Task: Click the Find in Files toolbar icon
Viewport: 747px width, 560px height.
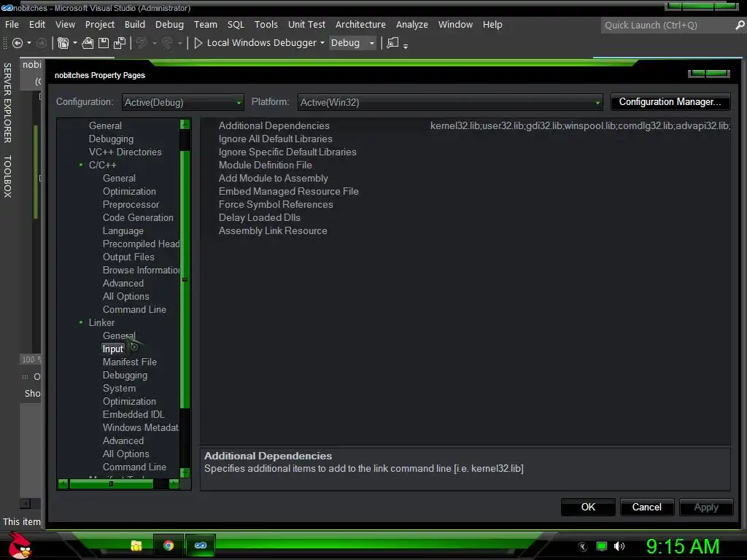Action: click(392, 43)
